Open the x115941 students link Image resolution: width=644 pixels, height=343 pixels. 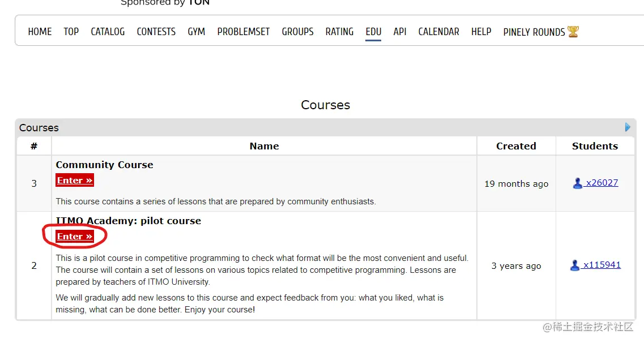coord(602,265)
